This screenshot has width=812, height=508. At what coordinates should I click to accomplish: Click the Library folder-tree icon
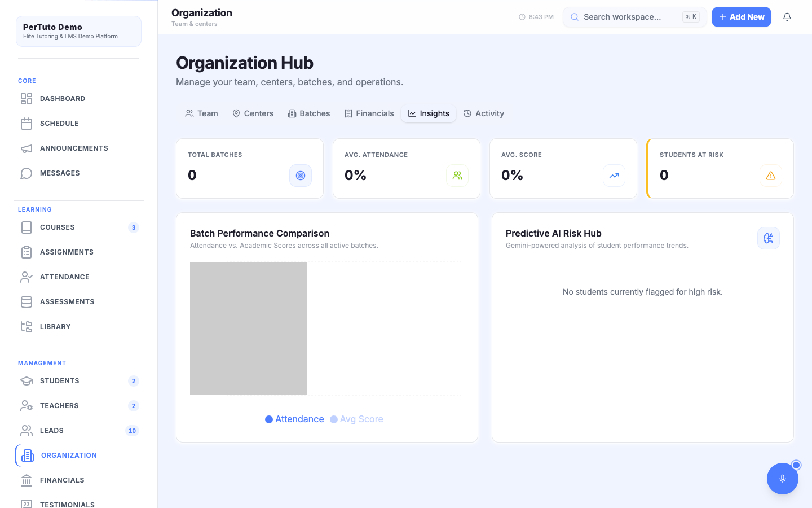[x=27, y=327]
